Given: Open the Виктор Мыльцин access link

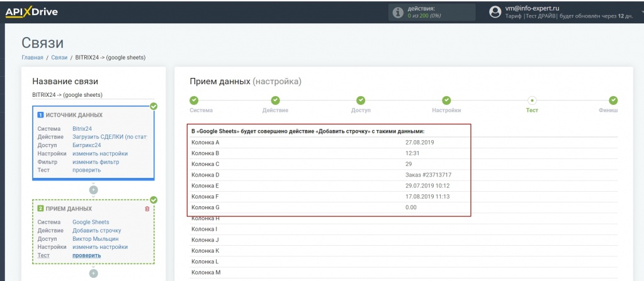Looking at the screenshot, I should [x=96, y=239].
